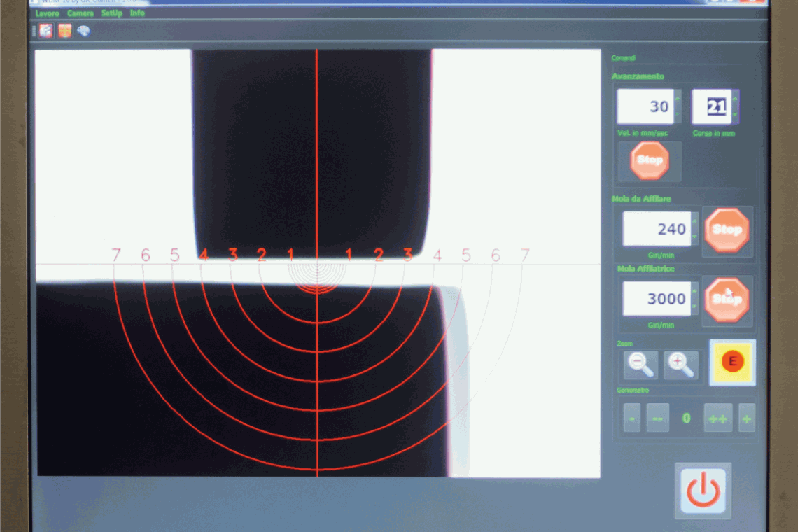Click the toolbar drag handle grip

click(34, 31)
